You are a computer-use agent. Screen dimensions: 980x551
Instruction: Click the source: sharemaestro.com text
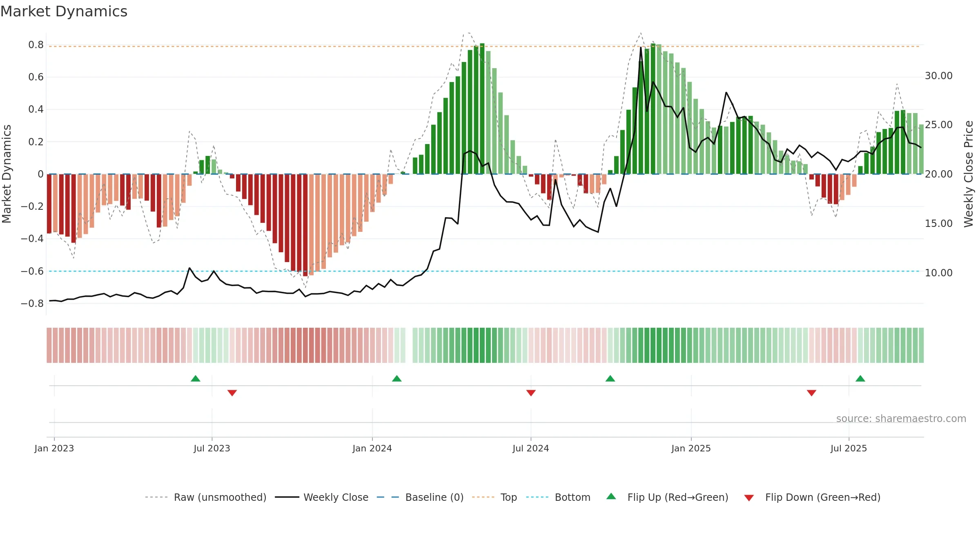pos(901,418)
